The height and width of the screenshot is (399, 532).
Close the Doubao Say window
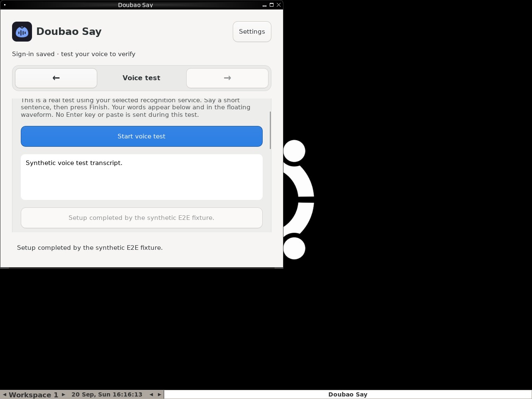(x=278, y=5)
